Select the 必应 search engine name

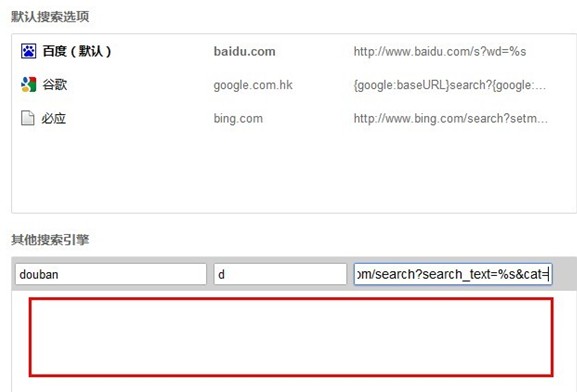(54, 118)
